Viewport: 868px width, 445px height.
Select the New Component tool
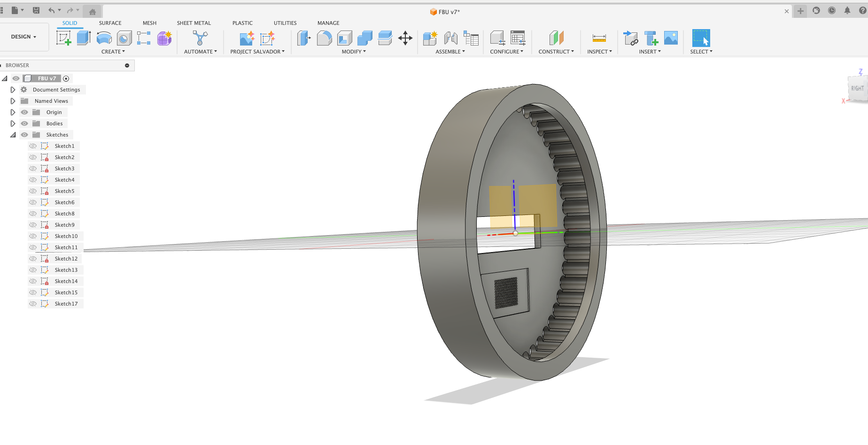point(430,38)
